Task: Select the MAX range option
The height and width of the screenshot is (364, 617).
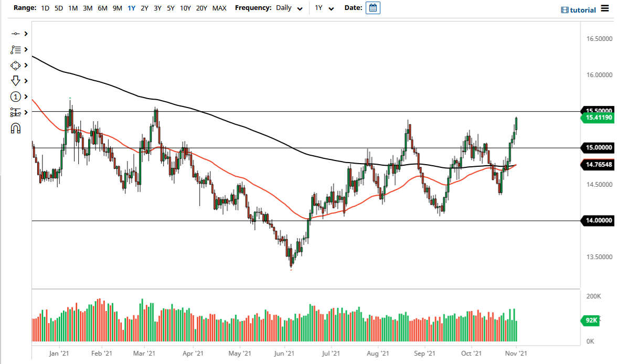Action: (219, 8)
